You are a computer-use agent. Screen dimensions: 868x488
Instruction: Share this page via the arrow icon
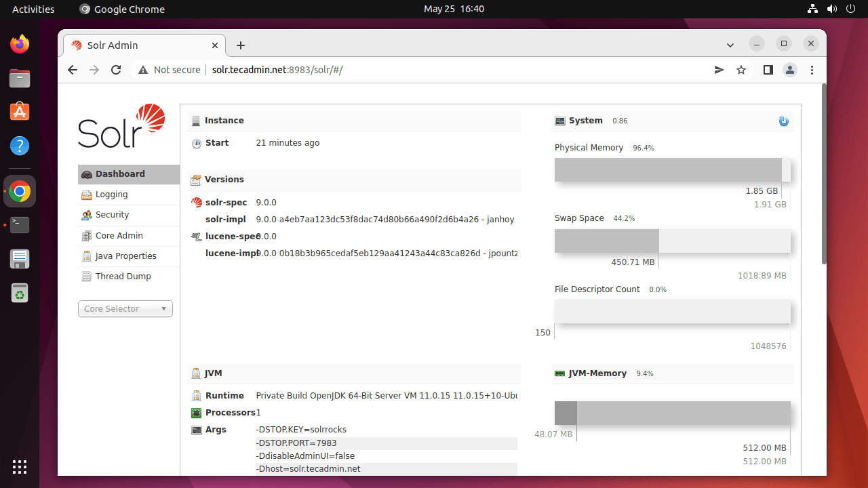[x=719, y=70]
